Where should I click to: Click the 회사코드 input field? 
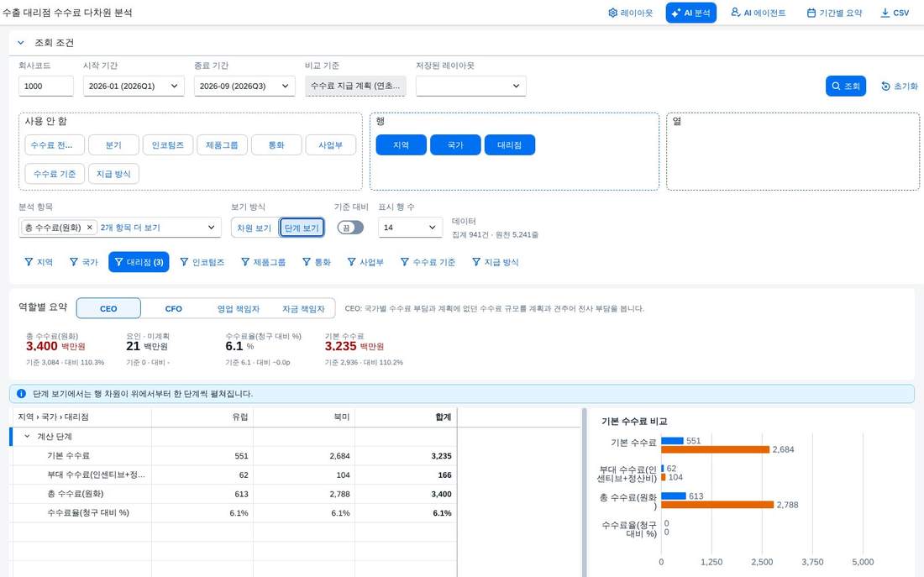[x=46, y=86]
